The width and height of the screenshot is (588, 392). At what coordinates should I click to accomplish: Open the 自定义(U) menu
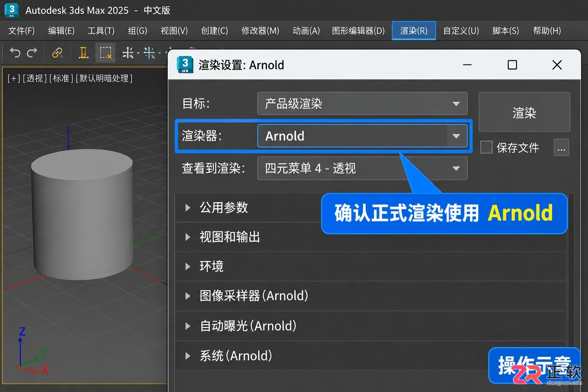click(461, 31)
